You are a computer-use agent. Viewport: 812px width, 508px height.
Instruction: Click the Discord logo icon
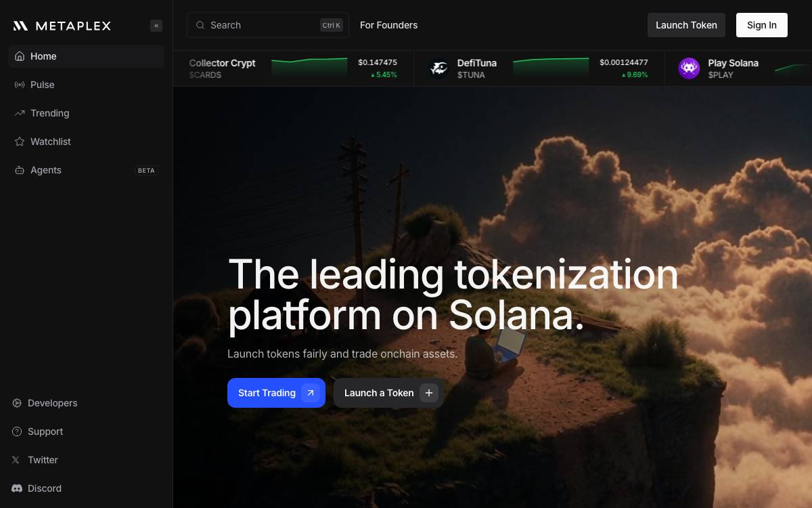tap(17, 488)
